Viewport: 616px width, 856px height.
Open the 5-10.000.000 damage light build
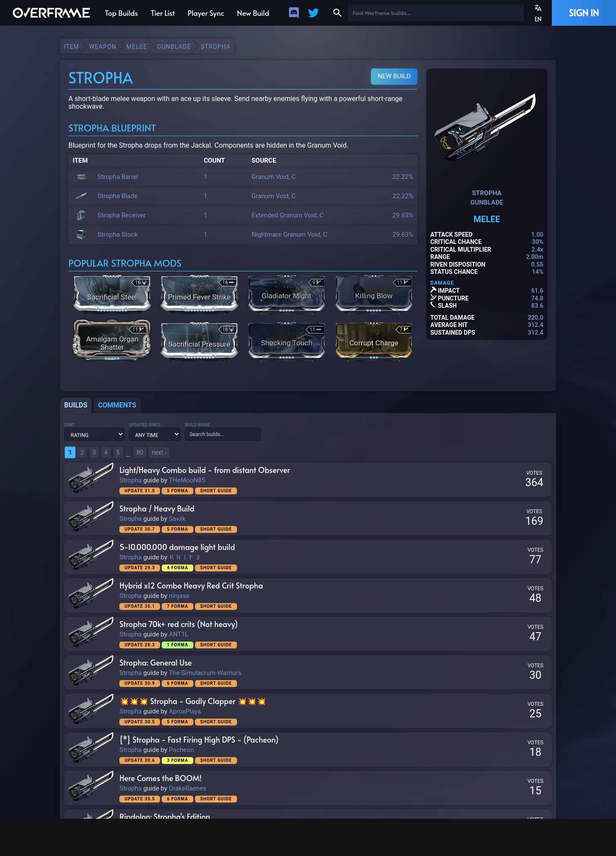(x=177, y=547)
